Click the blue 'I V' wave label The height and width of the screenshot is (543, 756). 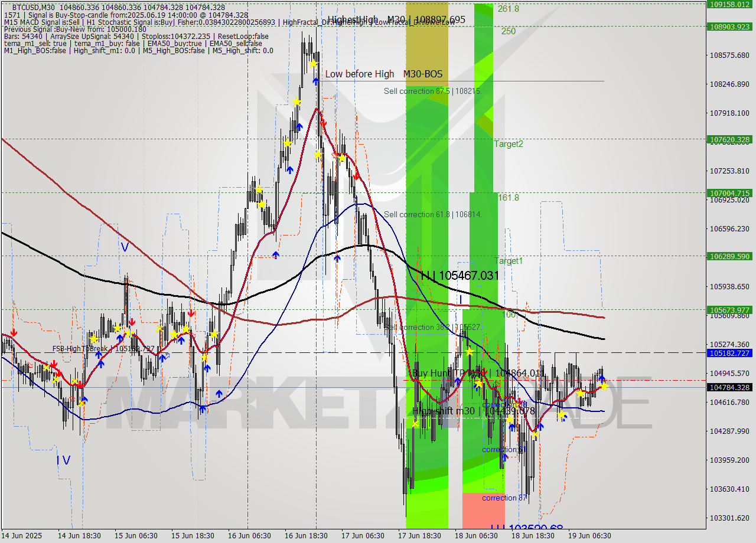pyautogui.click(x=63, y=460)
